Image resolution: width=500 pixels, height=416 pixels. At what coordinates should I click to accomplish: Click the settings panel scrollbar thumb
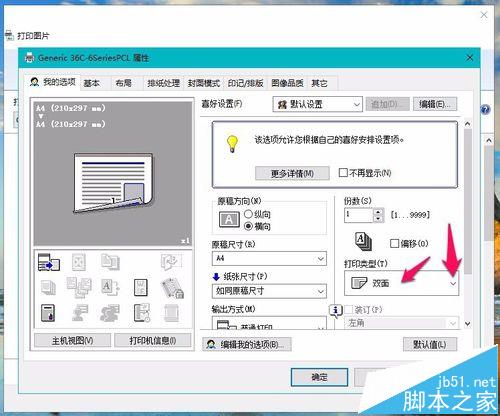coord(468,202)
